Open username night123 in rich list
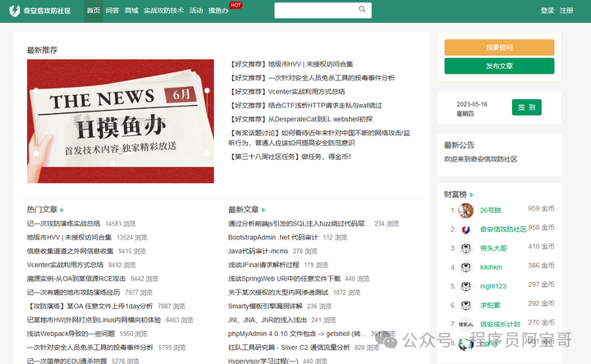 [493, 286]
